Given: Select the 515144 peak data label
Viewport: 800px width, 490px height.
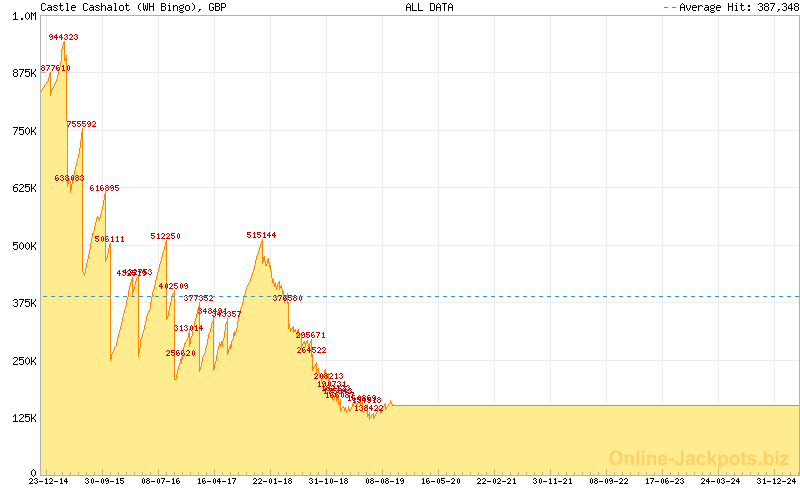Looking at the screenshot, I should (x=261, y=235).
